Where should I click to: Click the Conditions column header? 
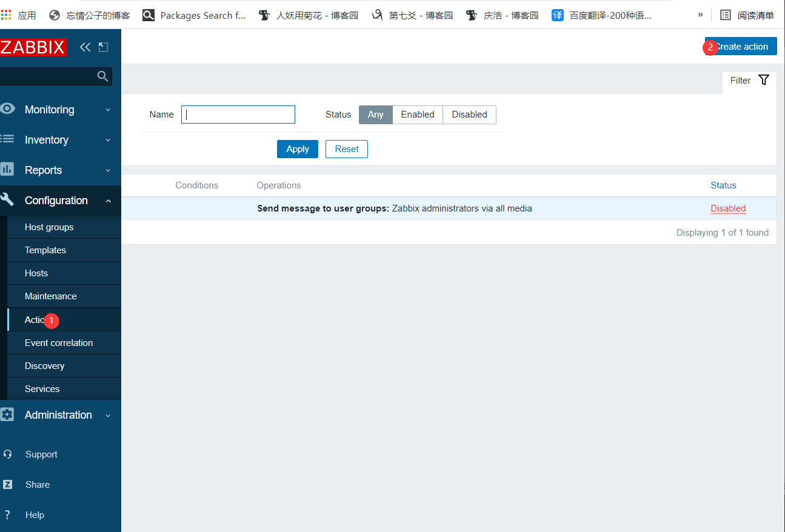click(197, 185)
